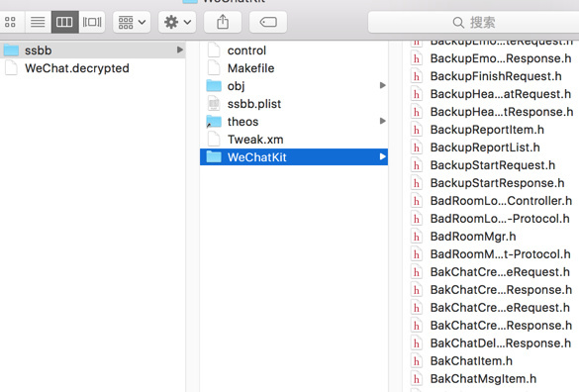This screenshot has height=392, width=579.
Task: Click the control file icon
Action: pos(214,49)
